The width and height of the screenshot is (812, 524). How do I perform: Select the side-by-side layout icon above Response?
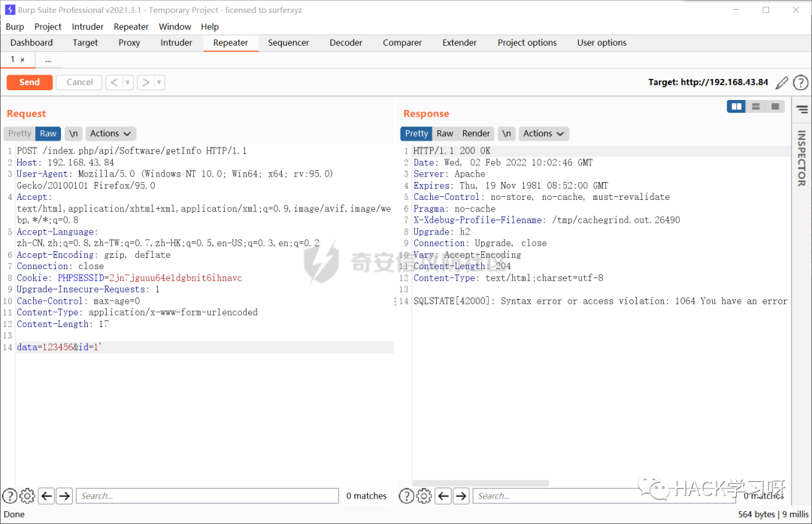(735, 106)
